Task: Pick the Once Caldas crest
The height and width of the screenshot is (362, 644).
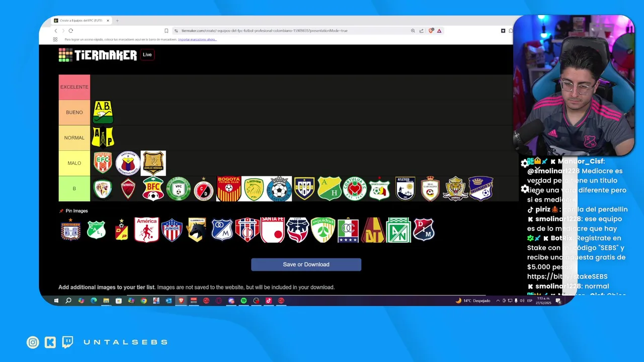Action: coord(348,230)
